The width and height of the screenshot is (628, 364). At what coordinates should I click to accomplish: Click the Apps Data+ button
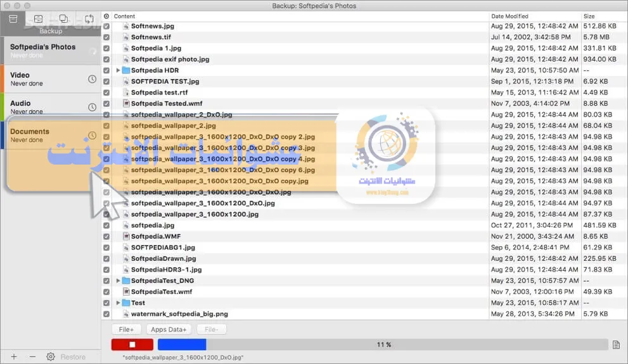169,330
